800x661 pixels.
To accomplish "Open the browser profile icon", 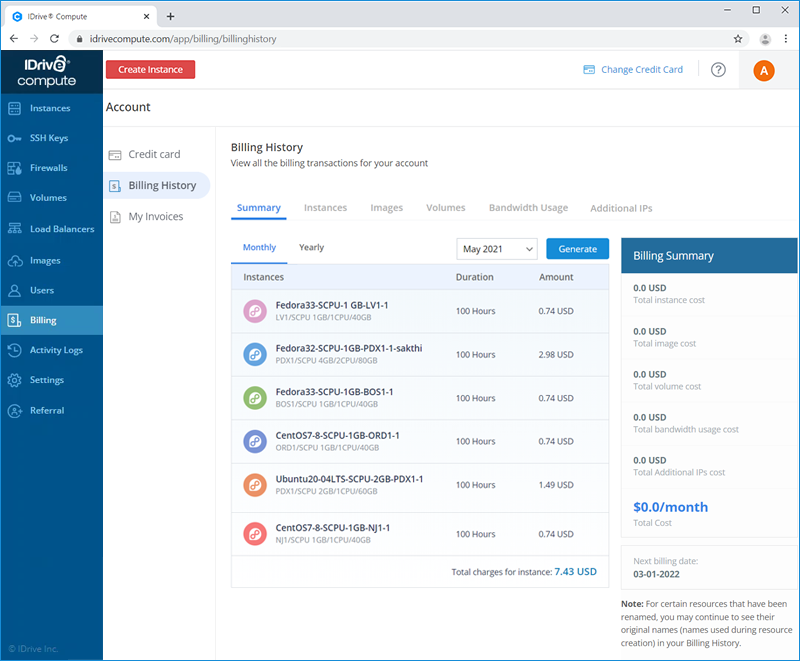I will (765, 39).
